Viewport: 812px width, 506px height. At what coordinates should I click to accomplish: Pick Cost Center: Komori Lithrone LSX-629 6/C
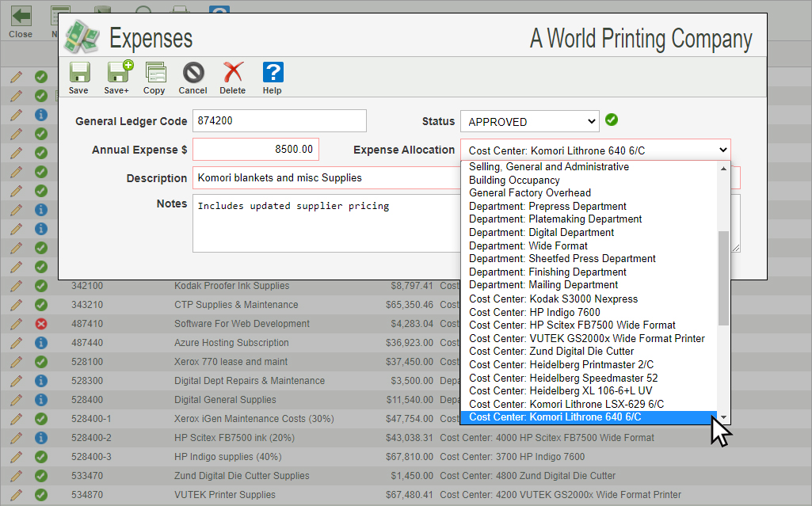tap(589, 404)
